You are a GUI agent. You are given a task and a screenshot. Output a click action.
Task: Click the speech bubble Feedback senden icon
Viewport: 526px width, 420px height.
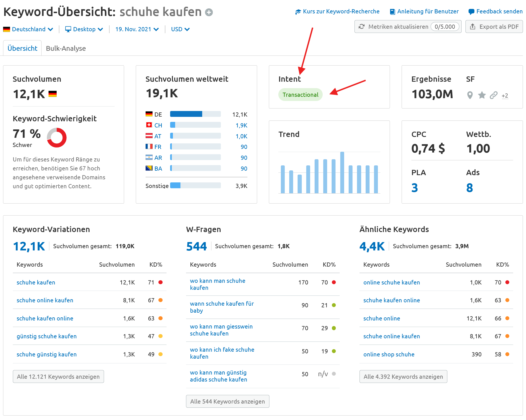(471, 12)
